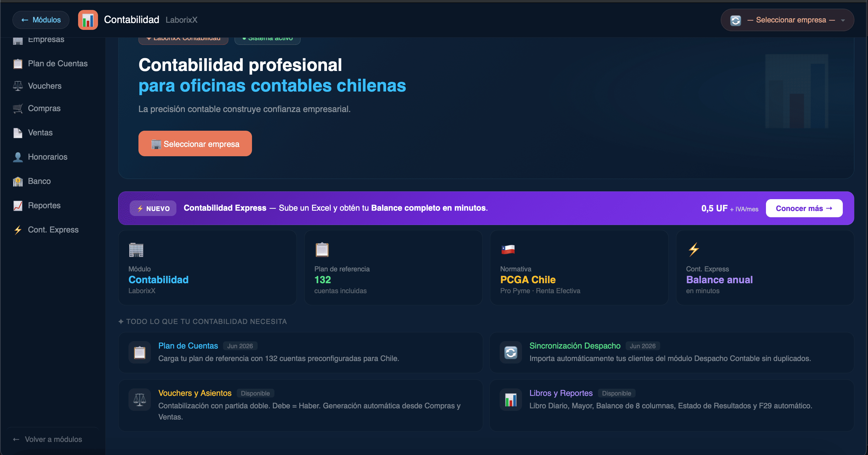868x455 pixels.
Task: Click the 0,5 UF price text
Action: pyautogui.click(x=714, y=208)
